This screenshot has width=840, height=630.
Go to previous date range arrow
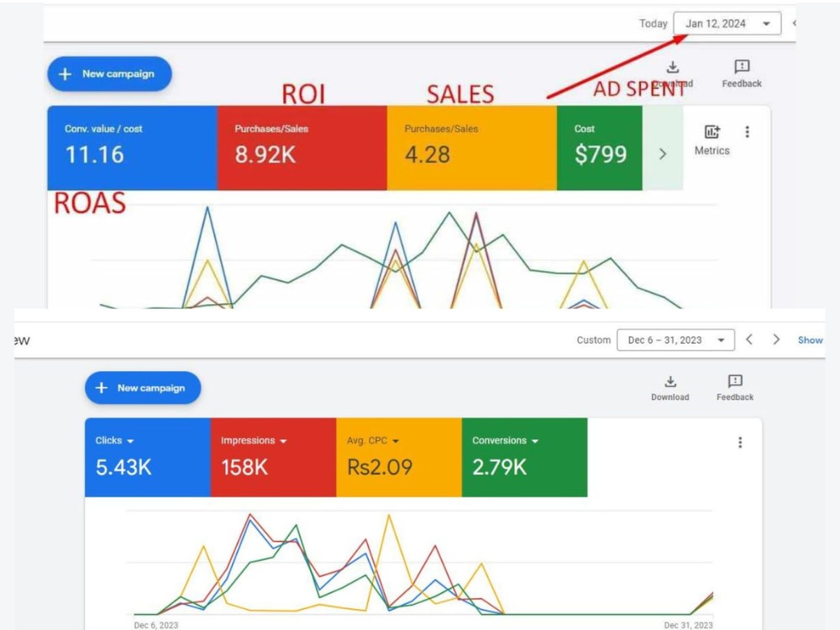click(x=749, y=339)
